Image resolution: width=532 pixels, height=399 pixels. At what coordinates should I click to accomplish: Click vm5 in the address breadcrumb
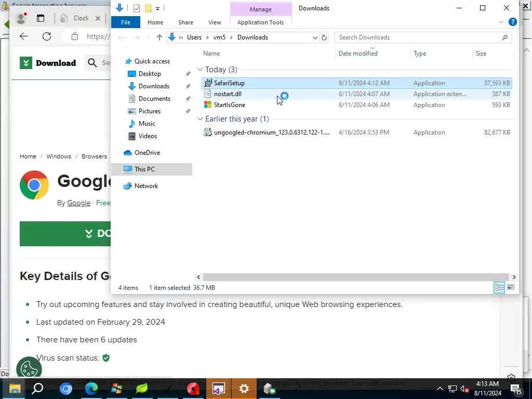pos(219,37)
